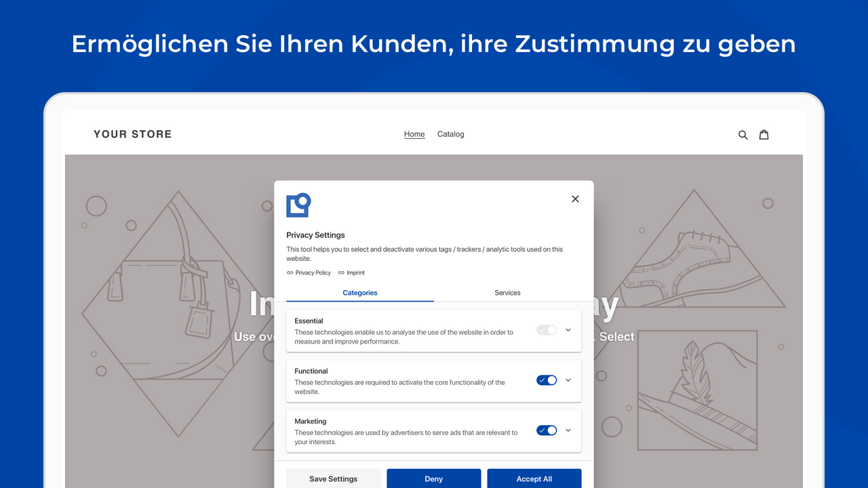Open the Imprint link
The height and width of the screenshot is (488, 868).
(x=355, y=272)
